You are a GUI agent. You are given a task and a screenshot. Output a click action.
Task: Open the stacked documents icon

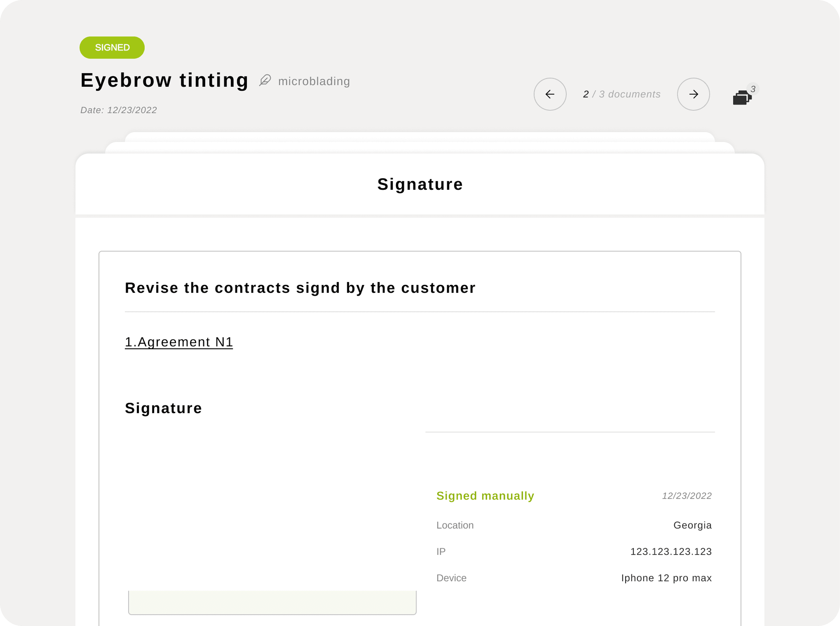(742, 97)
